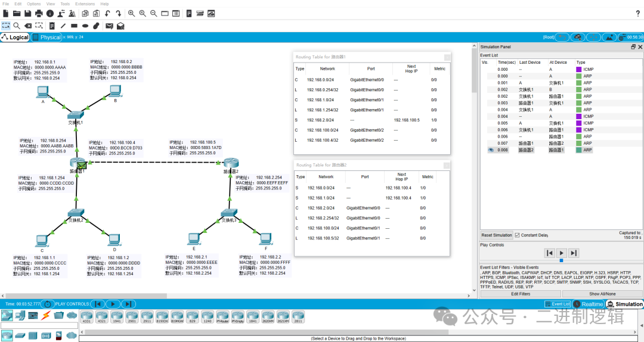
Task: Click the Zoom In toolbar icon
Action: [x=131, y=13]
